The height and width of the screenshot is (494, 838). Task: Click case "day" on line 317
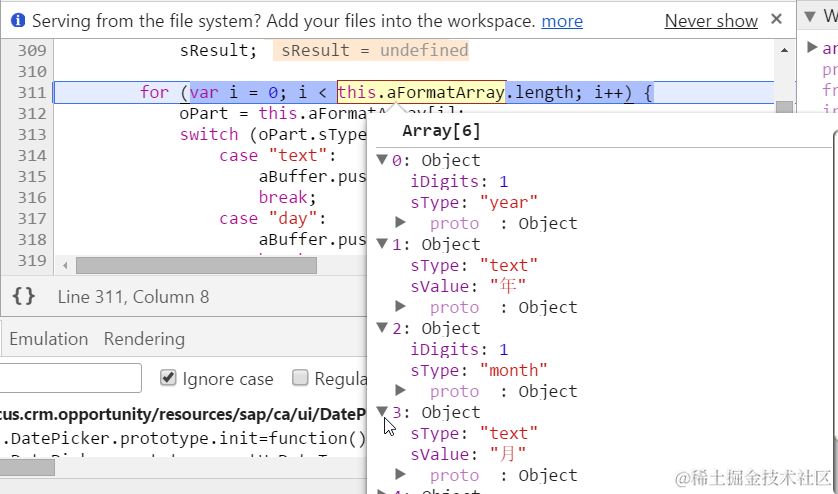[x=273, y=219]
